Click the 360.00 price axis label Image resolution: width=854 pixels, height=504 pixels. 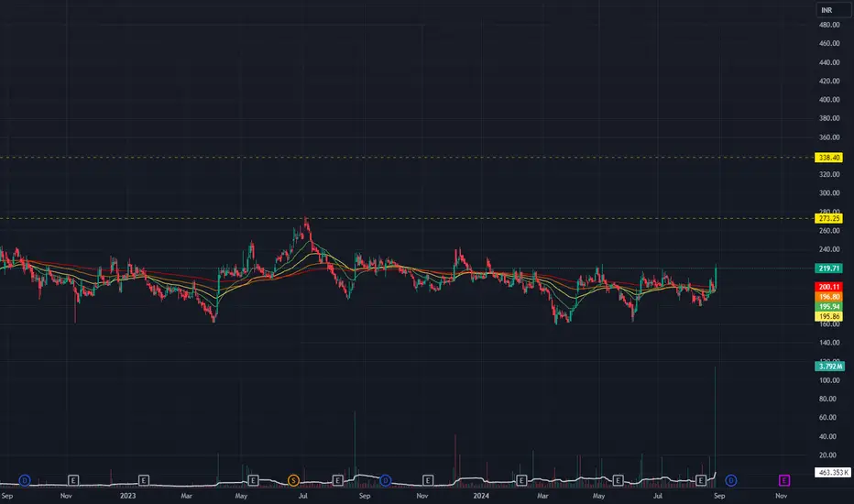point(829,137)
